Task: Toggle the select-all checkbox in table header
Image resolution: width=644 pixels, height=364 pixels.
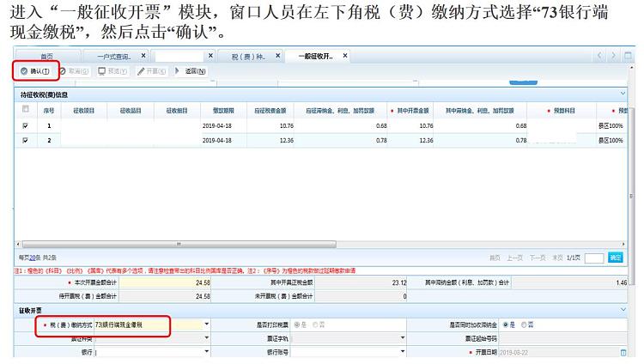Action: (x=26, y=109)
